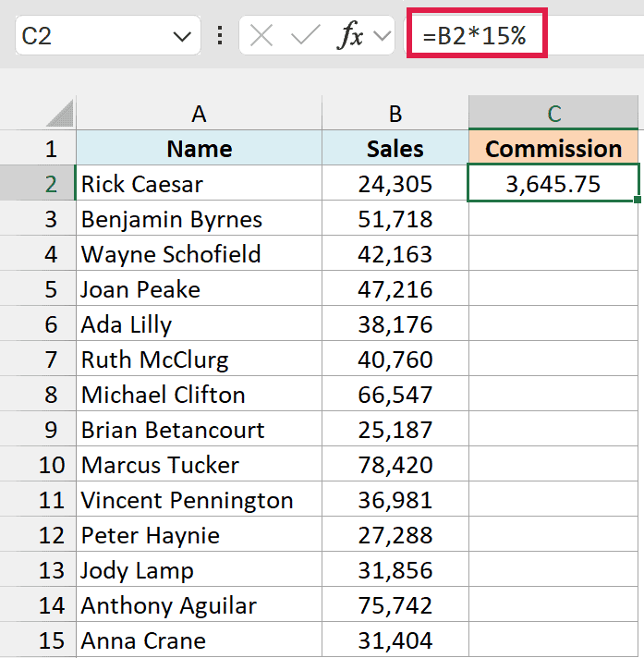The image size is (644, 658).
Task: Open the dropdown arrow beside the fx icon
Action: point(382,36)
